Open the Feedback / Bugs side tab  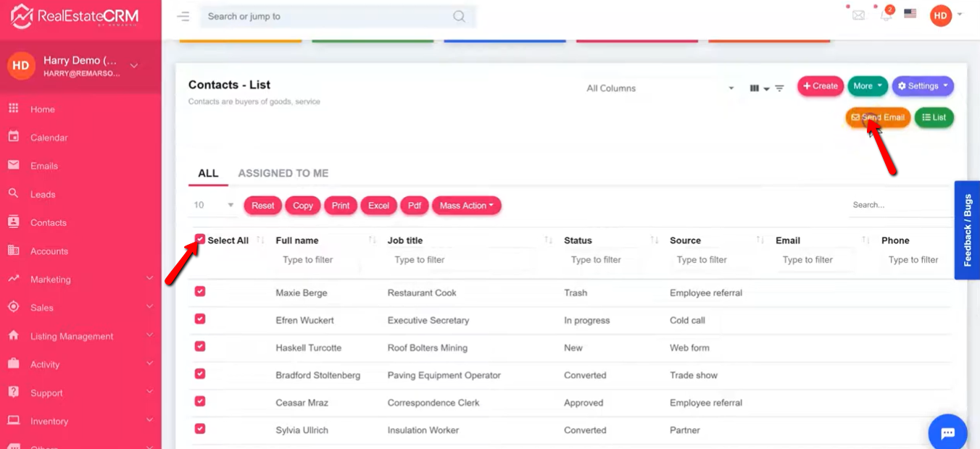(x=967, y=230)
